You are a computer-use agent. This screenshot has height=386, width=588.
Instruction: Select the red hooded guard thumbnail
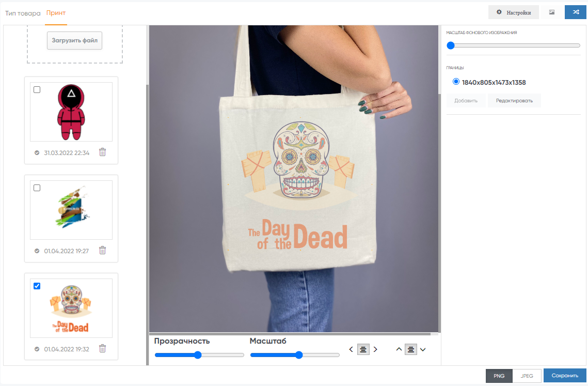(x=71, y=112)
